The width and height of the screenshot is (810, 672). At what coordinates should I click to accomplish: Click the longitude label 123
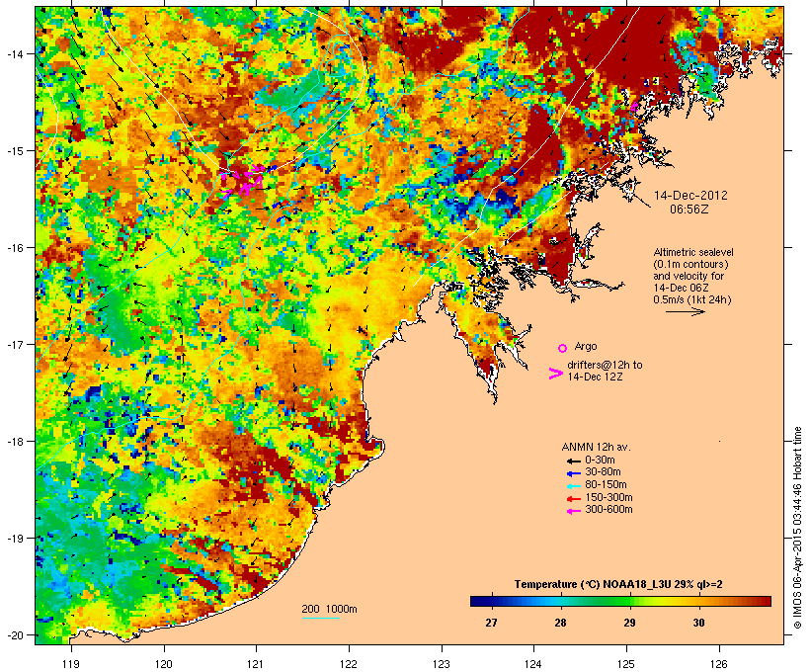(442, 664)
